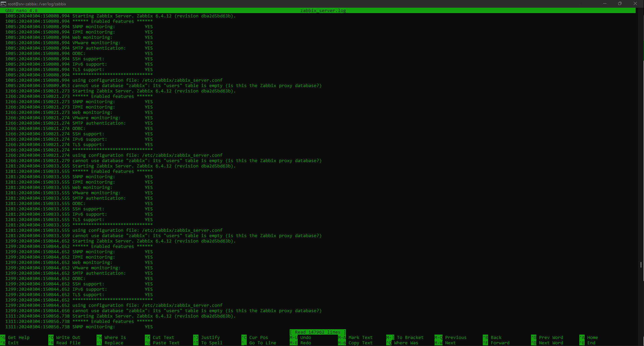The image size is (644, 346).
Task: Click PID 1299 "IPMI monitoring" line
Action: click(79, 257)
